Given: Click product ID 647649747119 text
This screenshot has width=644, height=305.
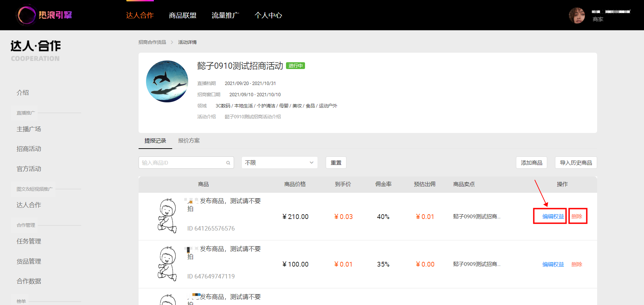Looking at the screenshot, I should click(x=211, y=276).
